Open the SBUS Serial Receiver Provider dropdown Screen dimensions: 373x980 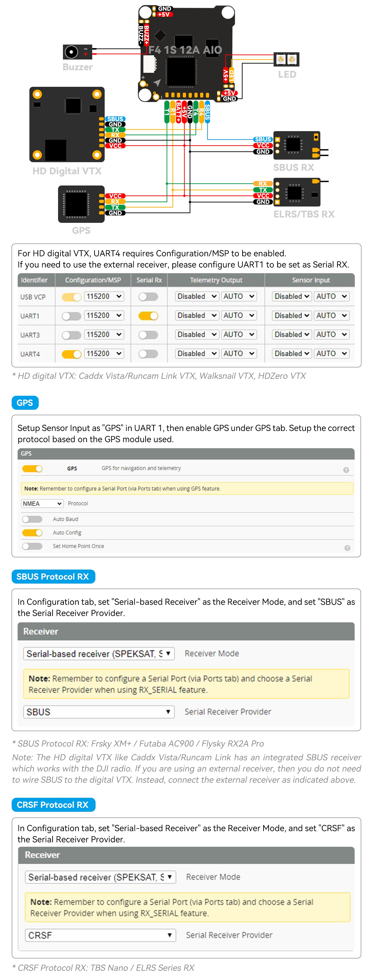tap(98, 712)
